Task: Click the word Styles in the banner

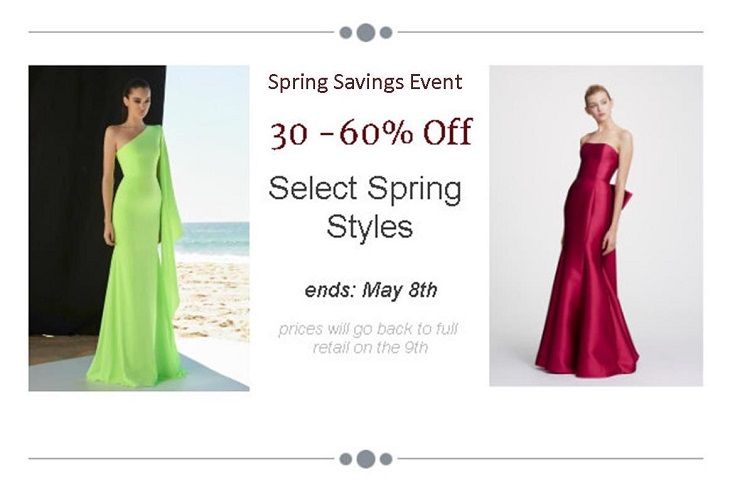Action: coord(370,227)
